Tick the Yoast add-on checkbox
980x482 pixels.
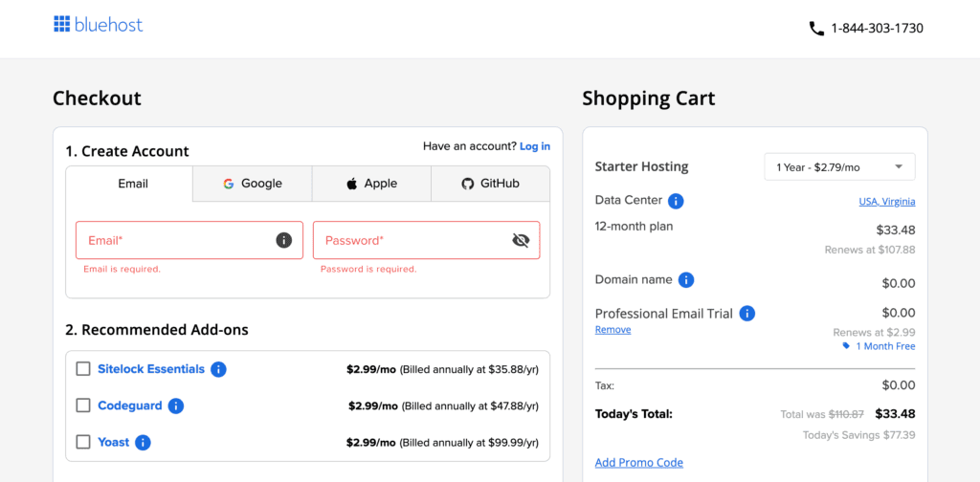point(83,442)
